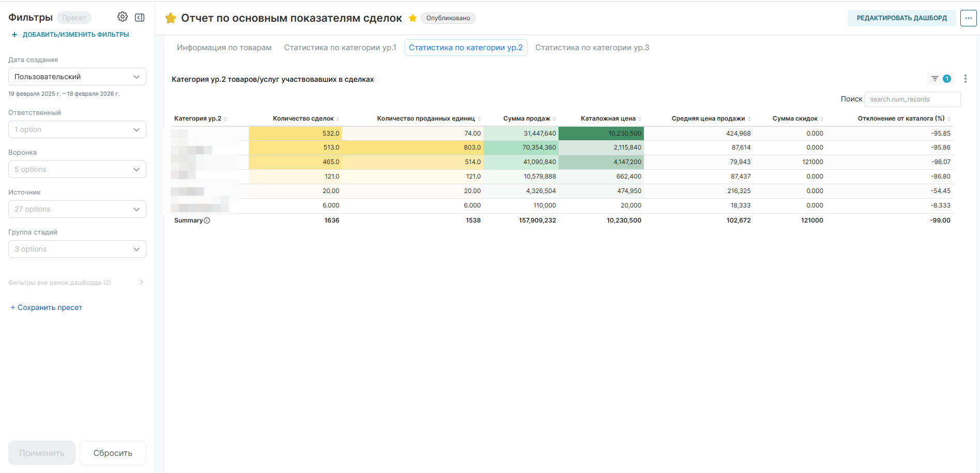The height and width of the screenshot is (473, 980).
Task: Open the Группа стадий dropdown
Action: (77, 249)
